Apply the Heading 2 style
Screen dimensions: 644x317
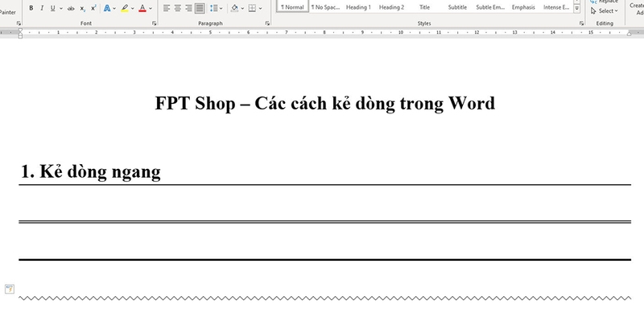(x=391, y=7)
